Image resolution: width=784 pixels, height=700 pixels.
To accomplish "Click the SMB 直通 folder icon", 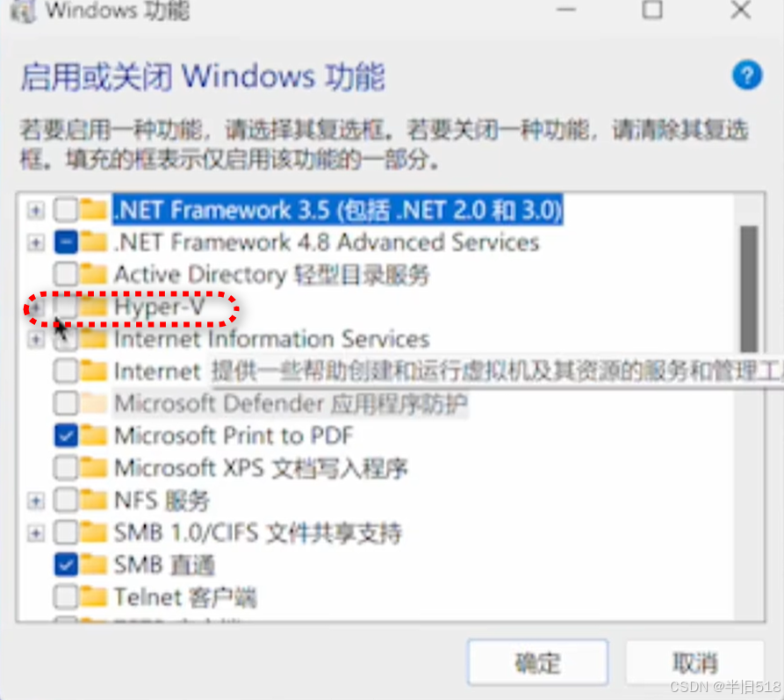I will pyautogui.click(x=93, y=565).
